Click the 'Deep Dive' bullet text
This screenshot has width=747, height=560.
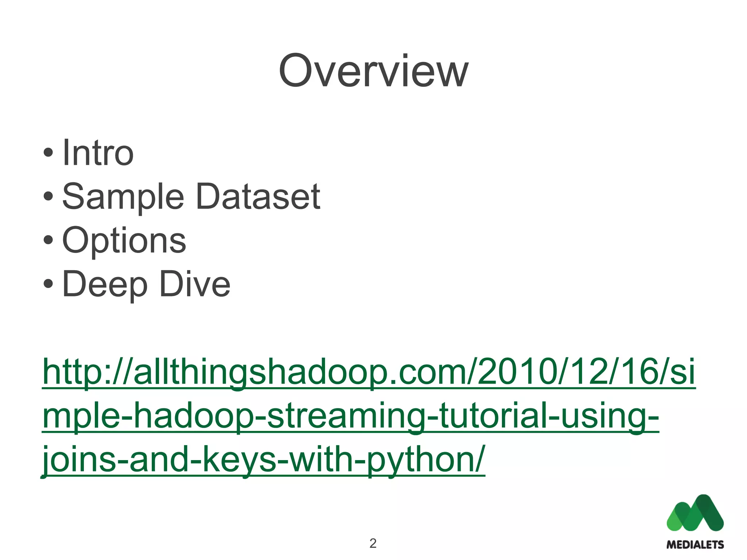click(147, 284)
